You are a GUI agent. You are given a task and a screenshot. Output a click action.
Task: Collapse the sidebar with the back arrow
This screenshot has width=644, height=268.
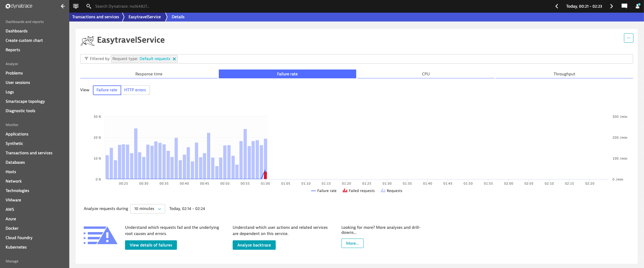pos(63,6)
